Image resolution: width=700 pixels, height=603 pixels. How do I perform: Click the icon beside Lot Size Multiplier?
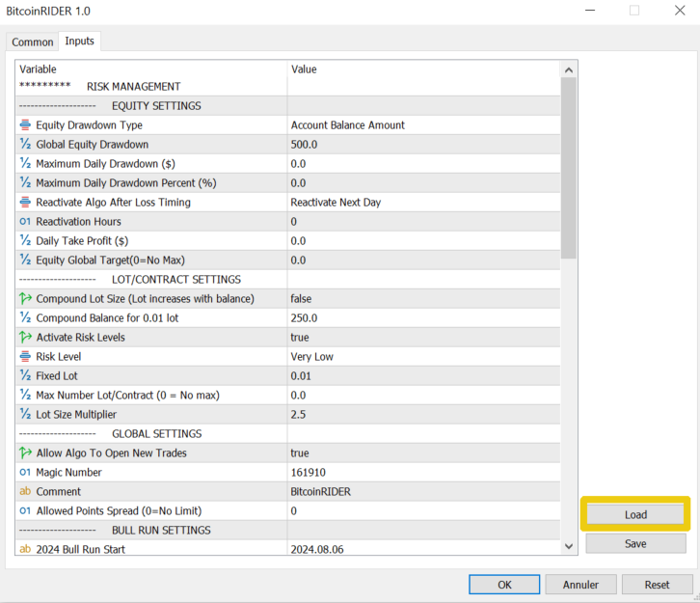(25, 414)
